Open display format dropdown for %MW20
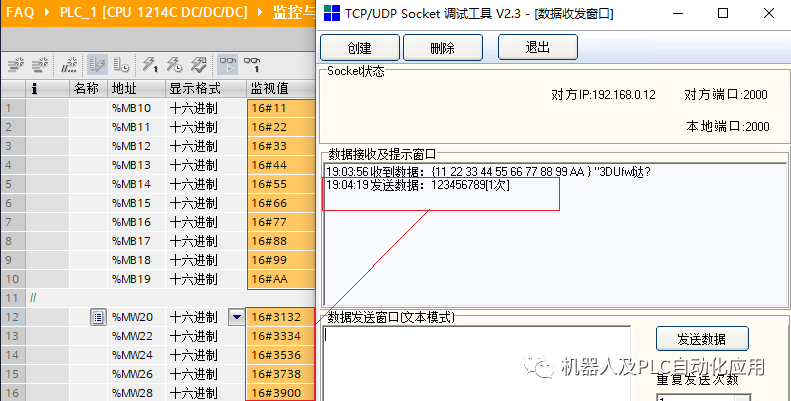 (236, 317)
